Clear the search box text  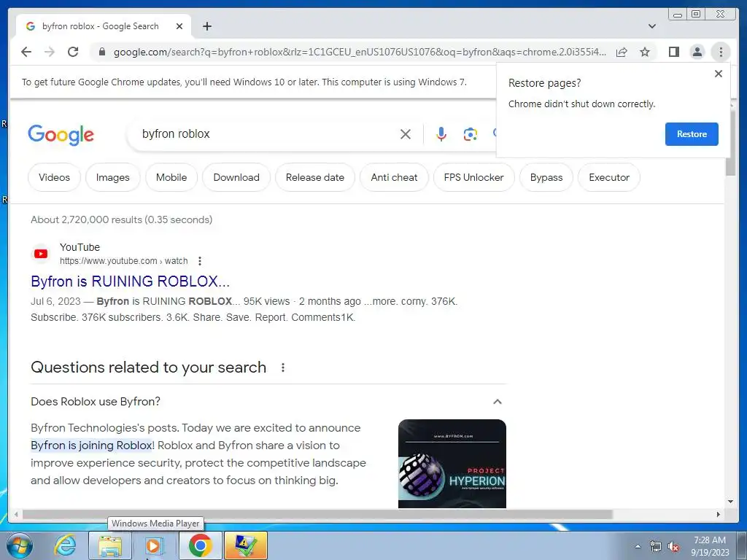coord(406,134)
